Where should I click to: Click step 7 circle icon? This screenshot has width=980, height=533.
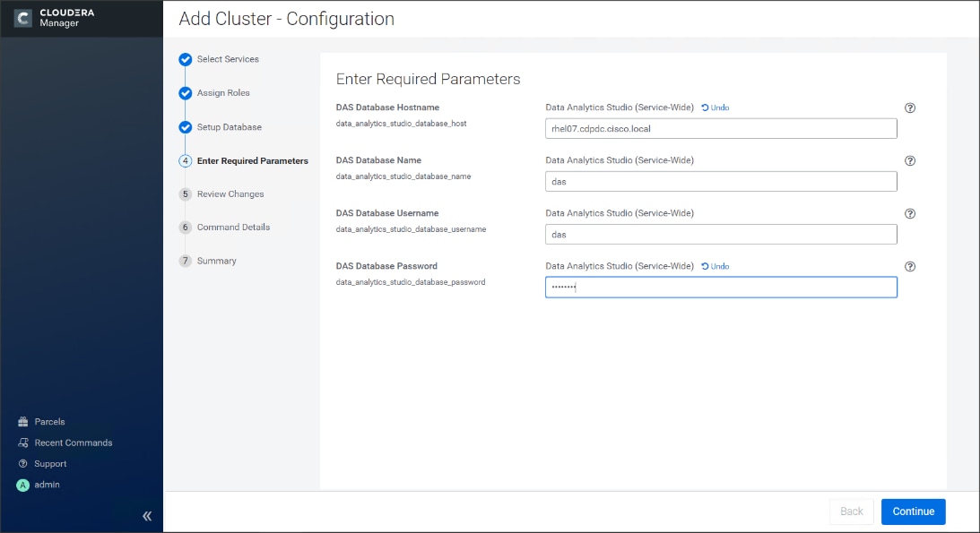point(185,261)
